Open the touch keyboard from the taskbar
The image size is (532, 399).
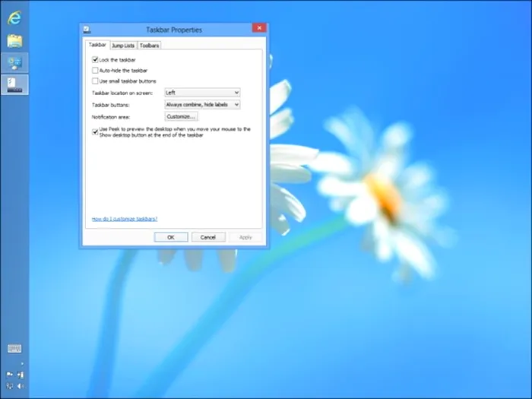(14, 348)
